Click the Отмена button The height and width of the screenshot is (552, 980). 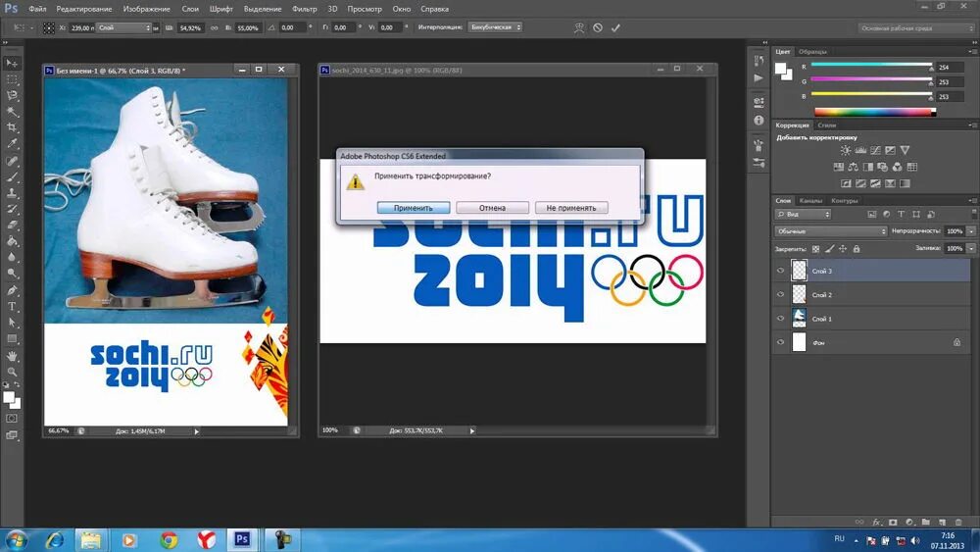point(493,208)
